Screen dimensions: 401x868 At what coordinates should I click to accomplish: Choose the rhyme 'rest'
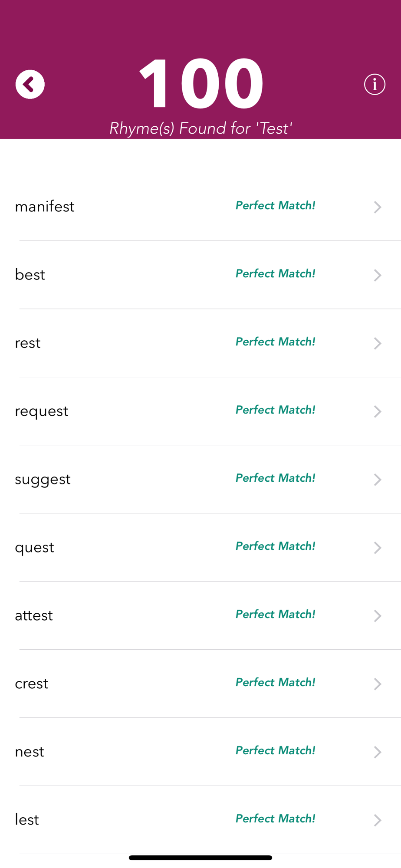28,343
